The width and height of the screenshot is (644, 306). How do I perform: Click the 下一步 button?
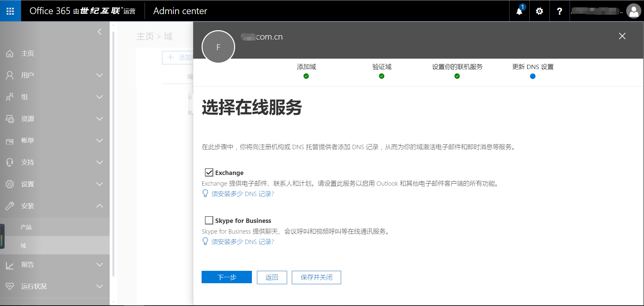pyautogui.click(x=227, y=277)
